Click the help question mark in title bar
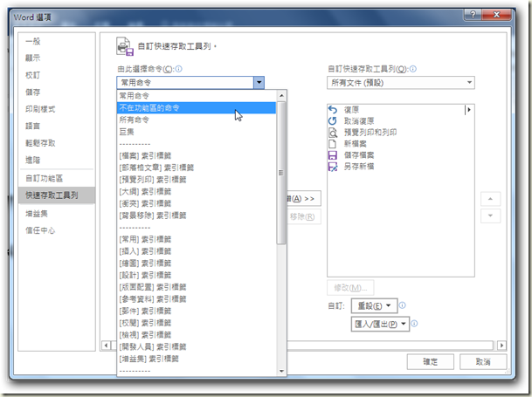532x397 pixels. pyautogui.click(x=473, y=15)
